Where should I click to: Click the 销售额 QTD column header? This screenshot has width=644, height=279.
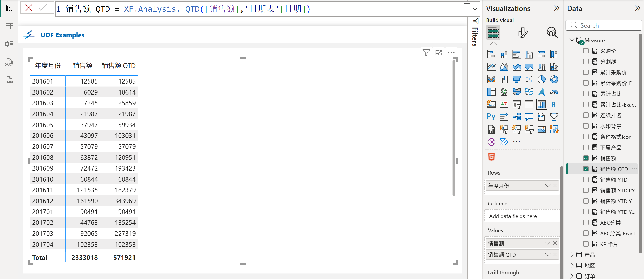[119, 66]
